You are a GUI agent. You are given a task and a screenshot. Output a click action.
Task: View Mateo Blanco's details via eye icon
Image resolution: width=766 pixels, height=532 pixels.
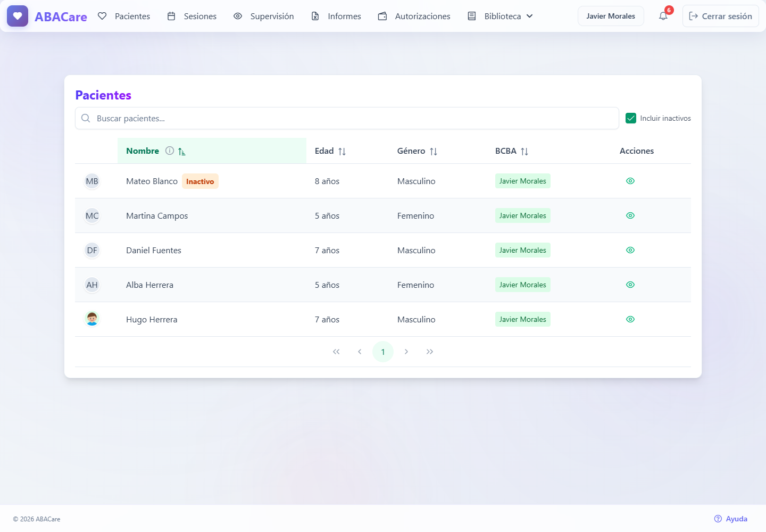[630, 181]
